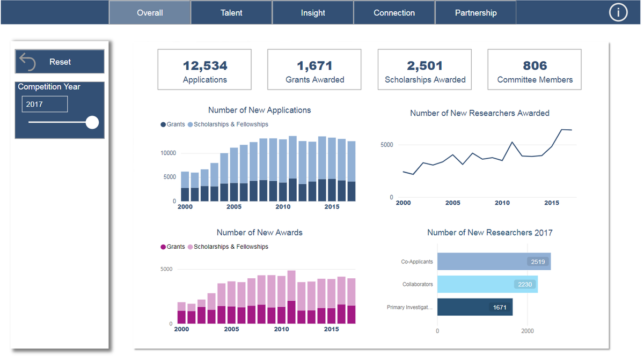Click the Number of New Awards title

[x=260, y=233]
